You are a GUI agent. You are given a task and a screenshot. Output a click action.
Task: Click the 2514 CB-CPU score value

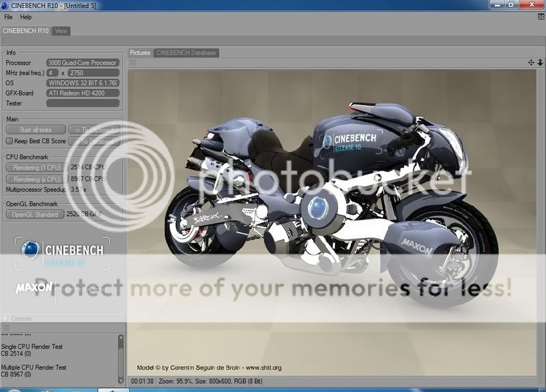point(88,167)
